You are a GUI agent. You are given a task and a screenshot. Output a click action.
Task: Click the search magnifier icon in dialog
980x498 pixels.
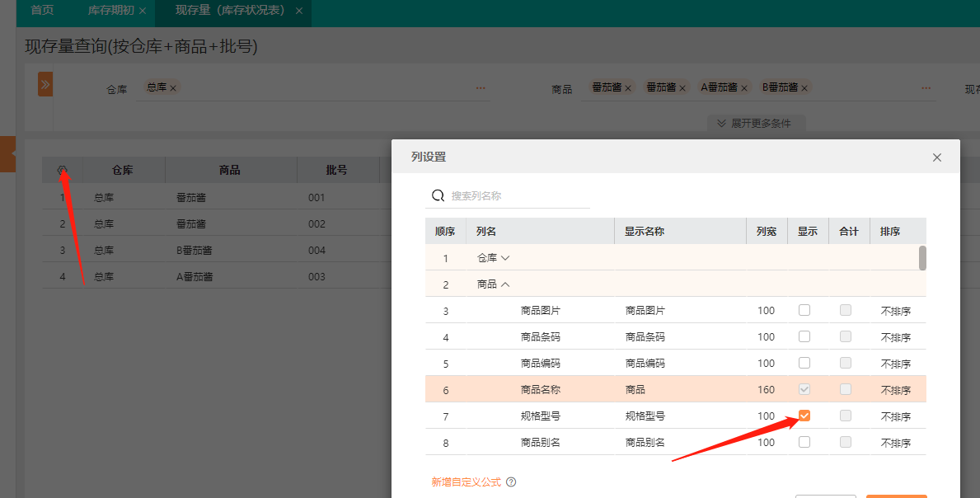pyautogui.click(x=438, y=195)
